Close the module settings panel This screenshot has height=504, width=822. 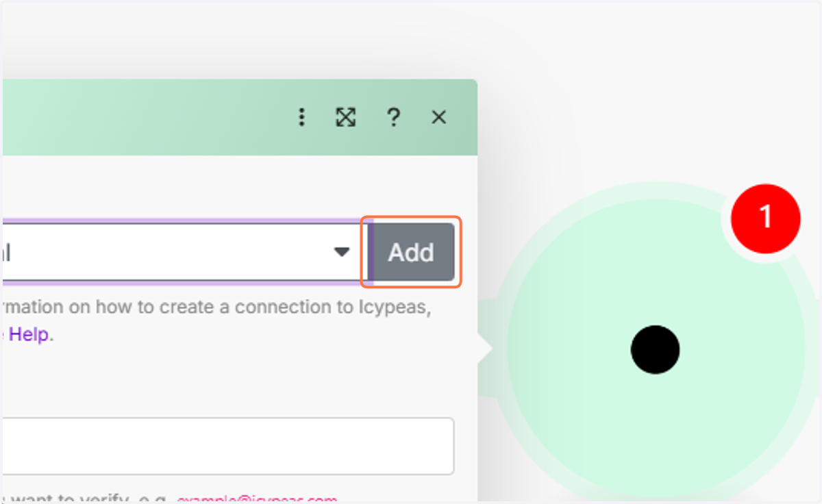click(x=439, y=118)
